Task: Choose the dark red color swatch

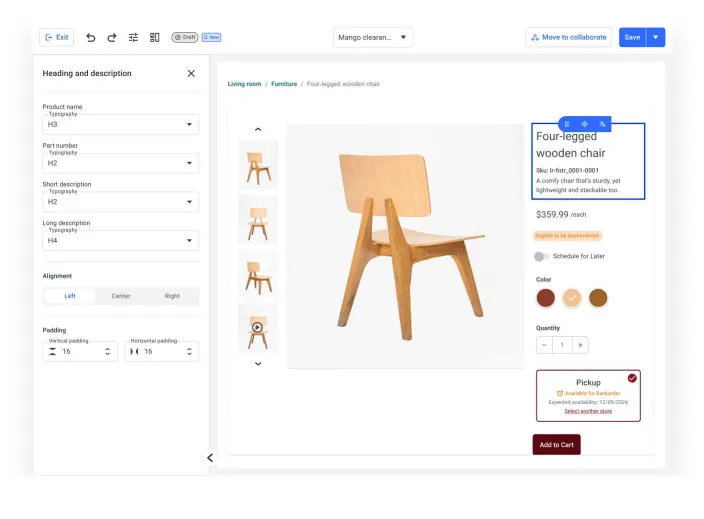Action: click(546, 298)
